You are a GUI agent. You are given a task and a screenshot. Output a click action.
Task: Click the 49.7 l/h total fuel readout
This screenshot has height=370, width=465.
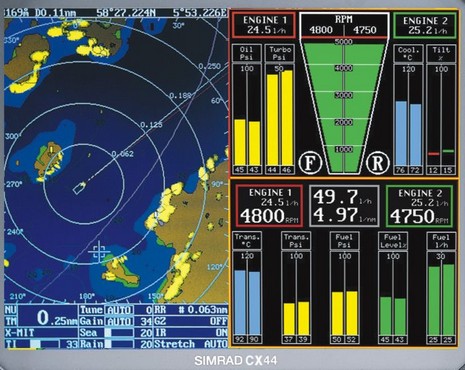[x=343, y=197]
